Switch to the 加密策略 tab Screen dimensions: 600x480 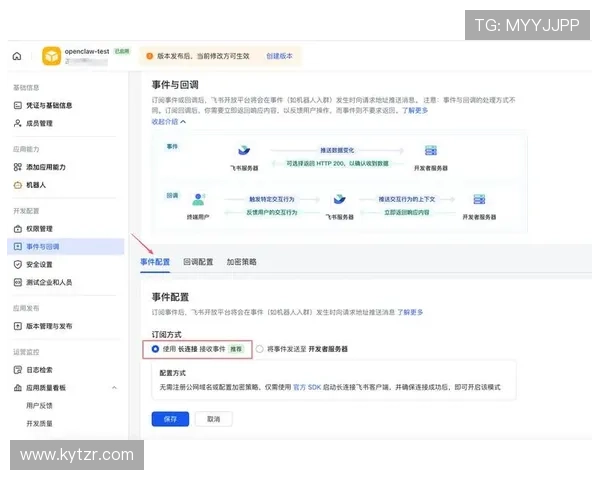(x=241, y=262)
